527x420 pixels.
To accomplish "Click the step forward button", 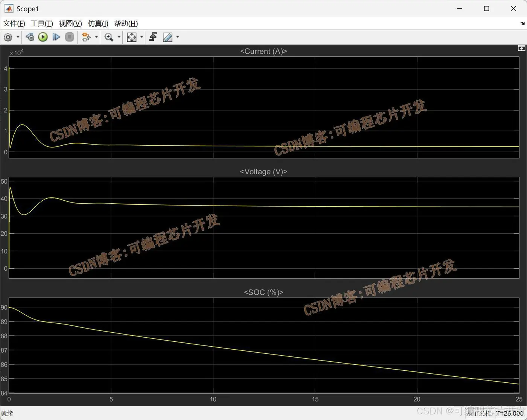I will (x=56, y=37).
